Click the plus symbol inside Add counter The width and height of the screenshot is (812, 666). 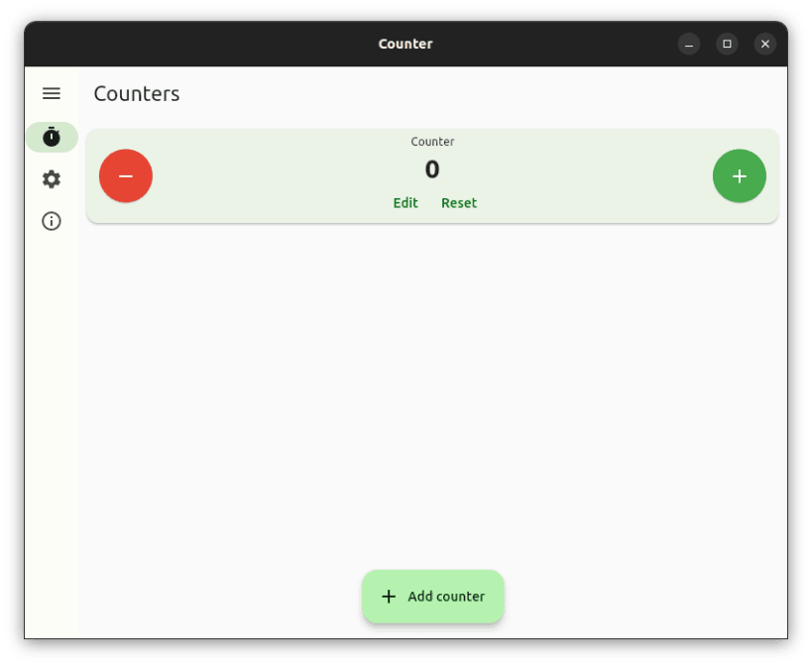pos(389,597)
